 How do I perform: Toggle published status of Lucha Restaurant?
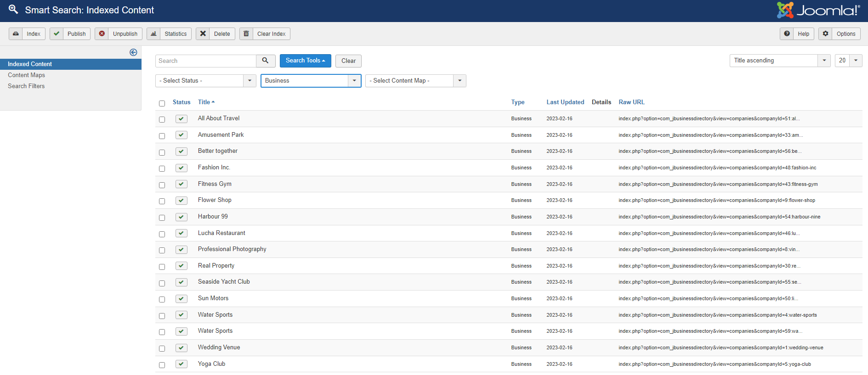coord(182,233)
